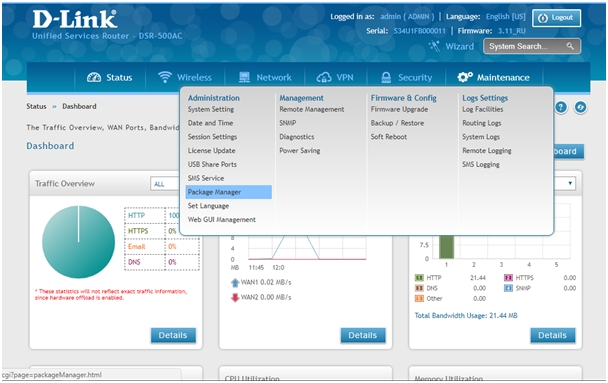Click the DNS legend icon

[419, 288]
